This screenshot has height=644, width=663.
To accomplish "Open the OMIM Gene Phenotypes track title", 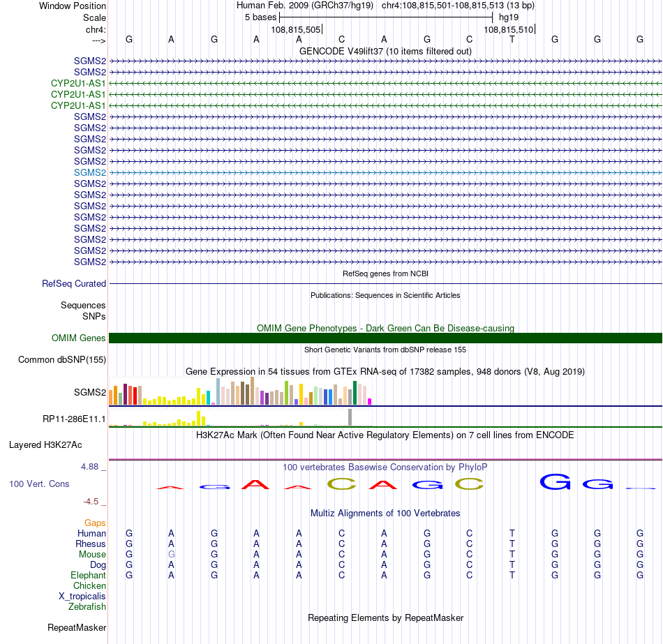I will click(x=385, y=328).
